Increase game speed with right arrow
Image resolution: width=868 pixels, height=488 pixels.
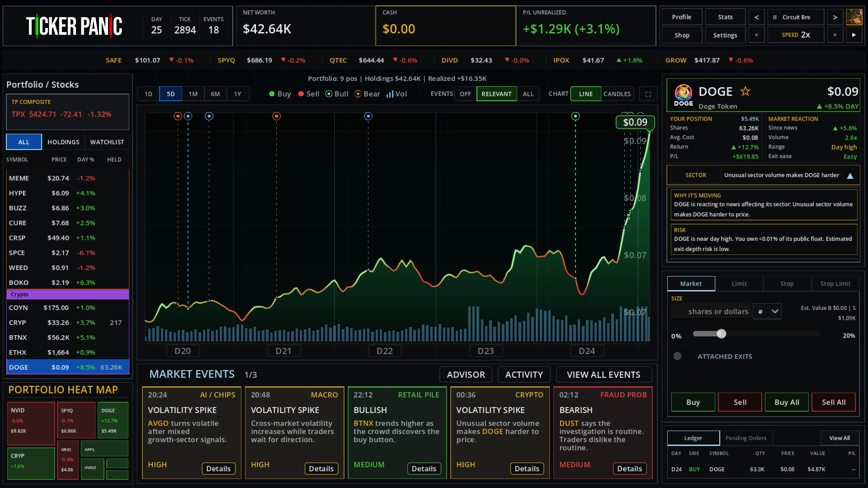tap(835, 35)
